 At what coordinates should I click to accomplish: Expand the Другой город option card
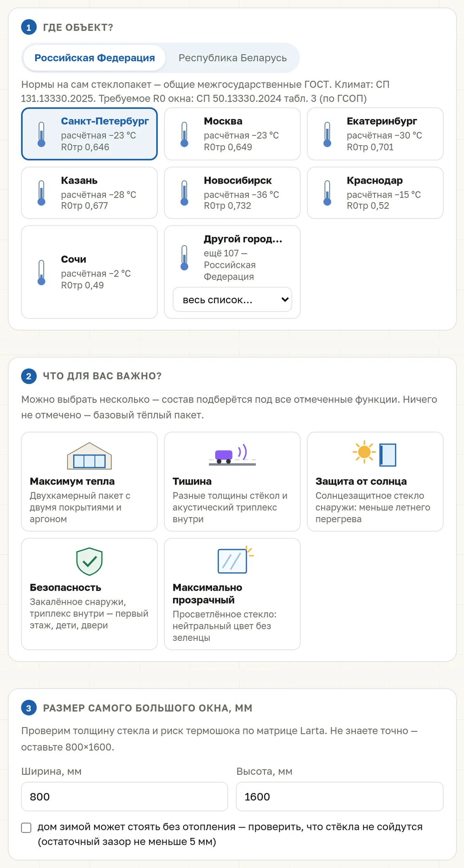[232, 272]
